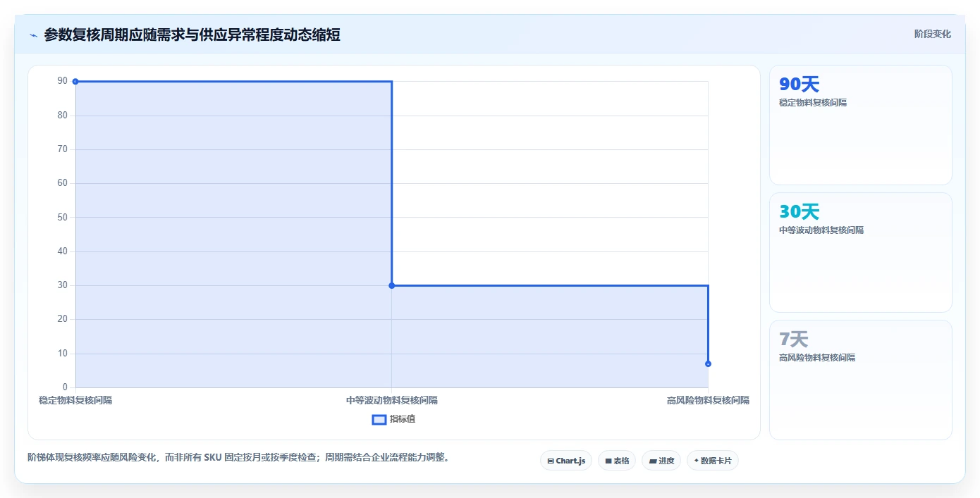The height and width of the screenshot is (498, 980).
Task: Select the 表格 tag
Action: pyautogui.click(x=617, y=461)
